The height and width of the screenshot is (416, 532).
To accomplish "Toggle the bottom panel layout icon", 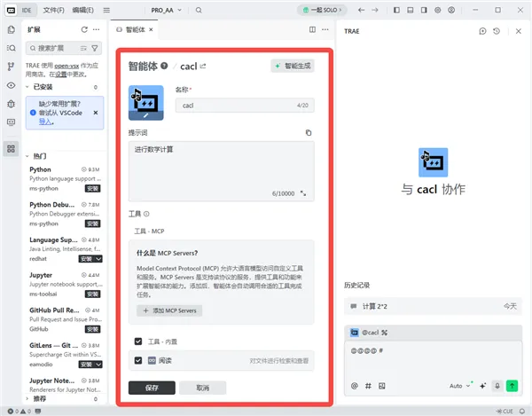I will [x=411, y=10].
